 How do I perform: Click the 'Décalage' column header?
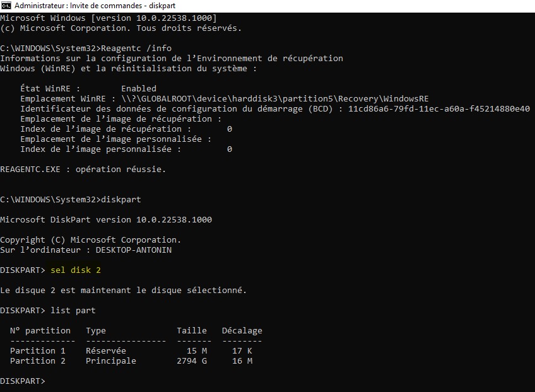tap(242, 331)
